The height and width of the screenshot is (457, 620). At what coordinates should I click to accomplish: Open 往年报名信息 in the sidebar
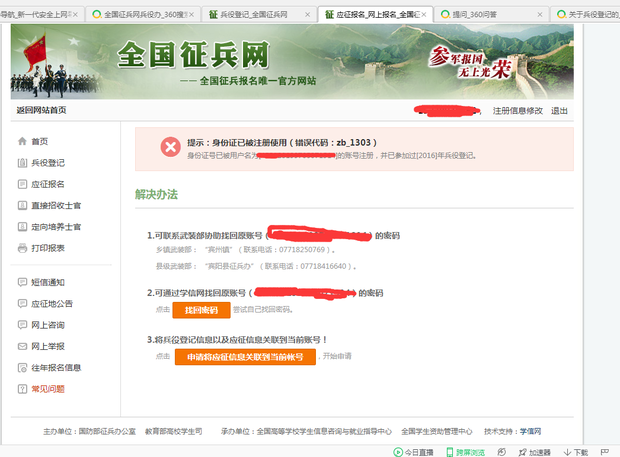(56, 367)
